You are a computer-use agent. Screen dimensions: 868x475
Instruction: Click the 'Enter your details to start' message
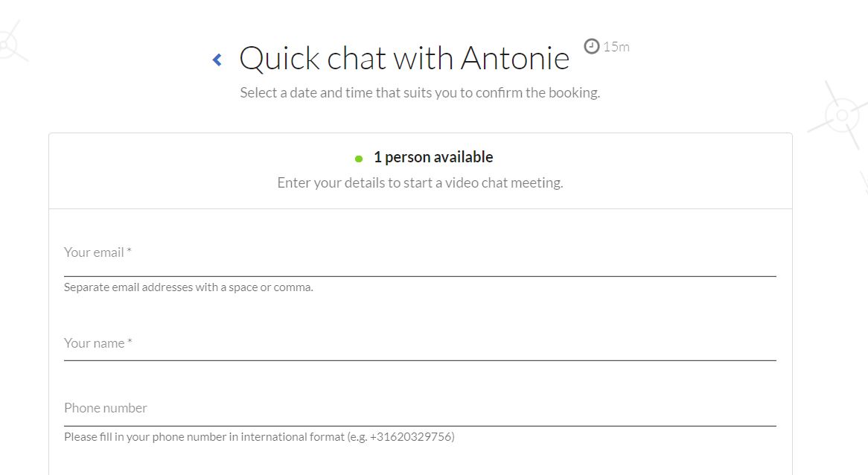(420, 183)
